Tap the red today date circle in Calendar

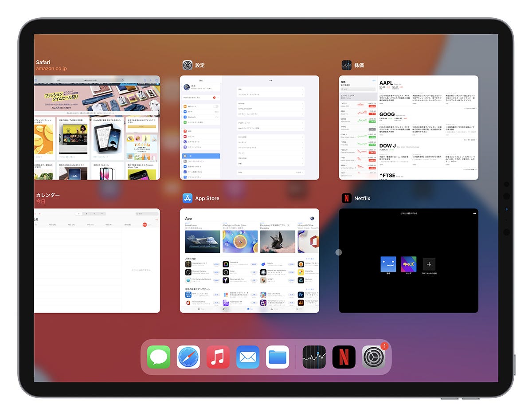[x=145, y=225]
